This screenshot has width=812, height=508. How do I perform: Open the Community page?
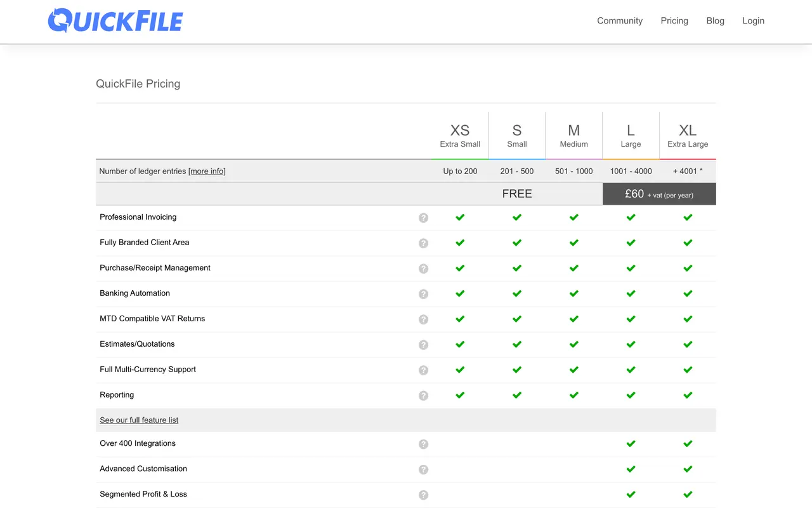tap(620, 20)
